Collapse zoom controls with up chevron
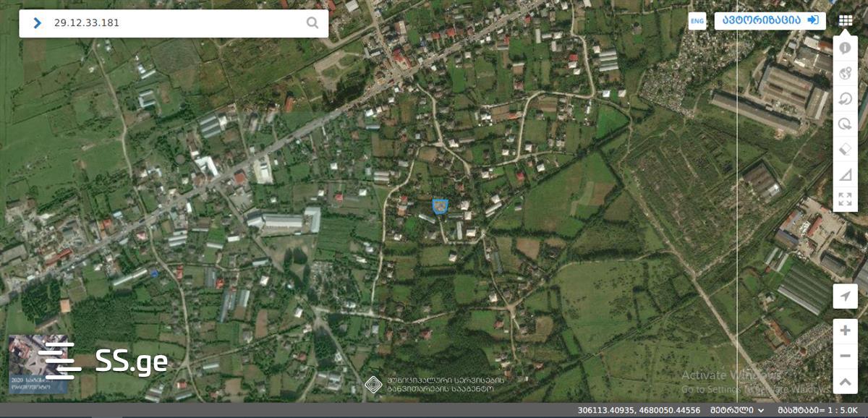The image size is (868, 418). point(846,381)
